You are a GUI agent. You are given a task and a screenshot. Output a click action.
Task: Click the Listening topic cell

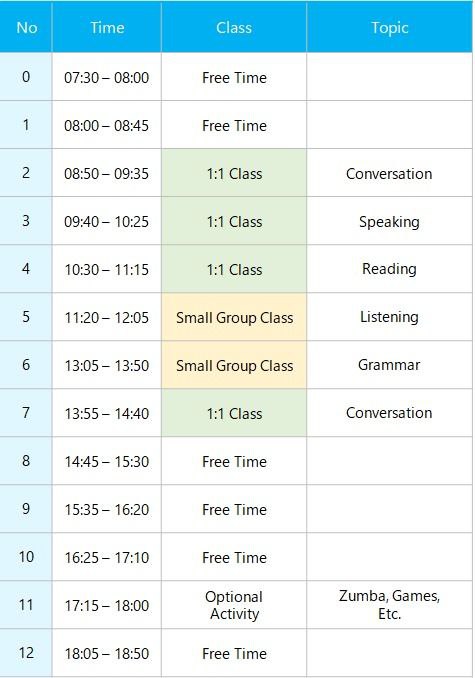(x=389, y=317)
